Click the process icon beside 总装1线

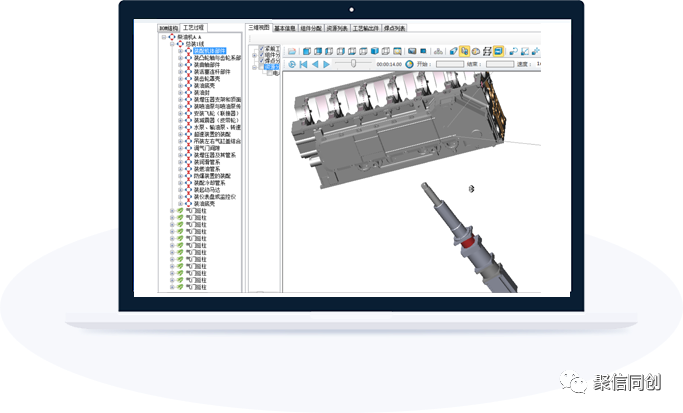(x=180, y=44)
